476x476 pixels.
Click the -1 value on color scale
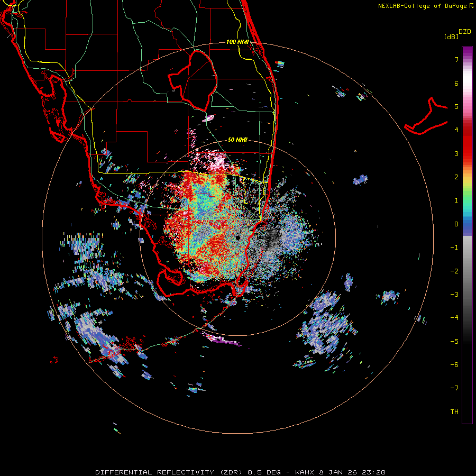pyautogui.click(x=454, y=247)
